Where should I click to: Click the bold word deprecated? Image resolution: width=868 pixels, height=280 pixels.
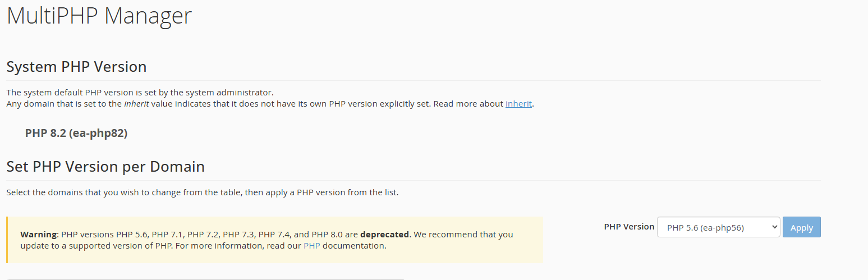[385, 235]
